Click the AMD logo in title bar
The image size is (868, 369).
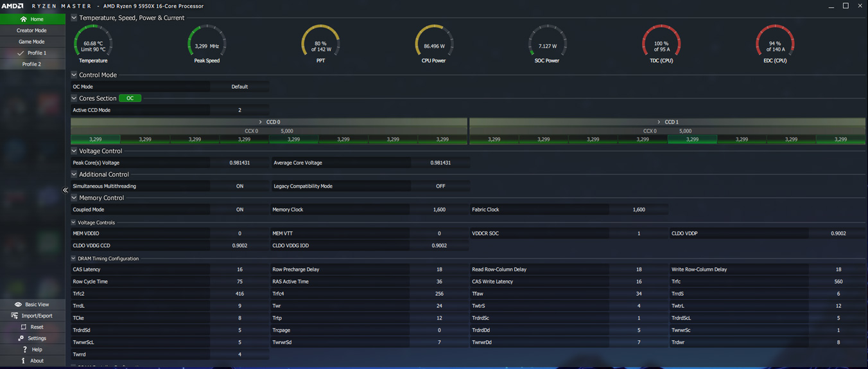pos(12,6)
